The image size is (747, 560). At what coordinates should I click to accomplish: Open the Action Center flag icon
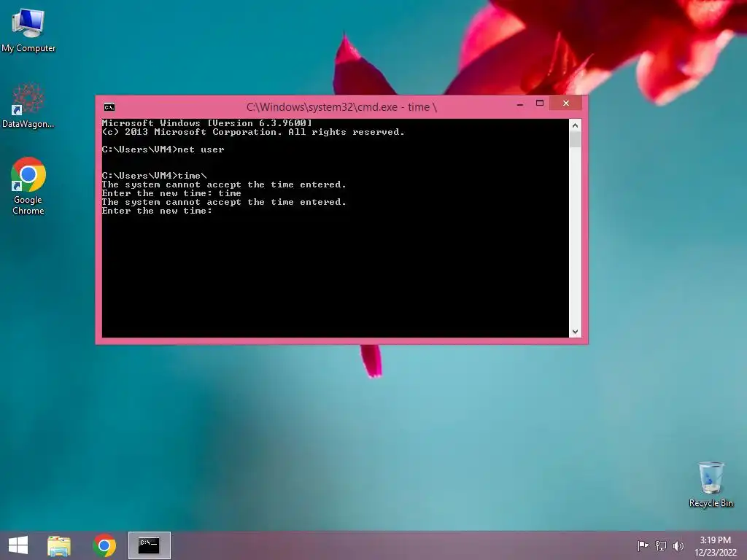coord(643,545)
